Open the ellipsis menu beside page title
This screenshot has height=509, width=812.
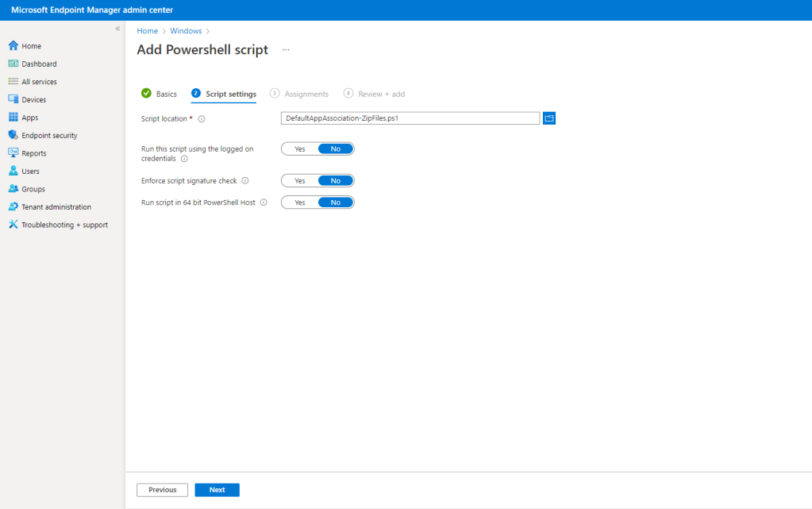click(x=286, y=49)
